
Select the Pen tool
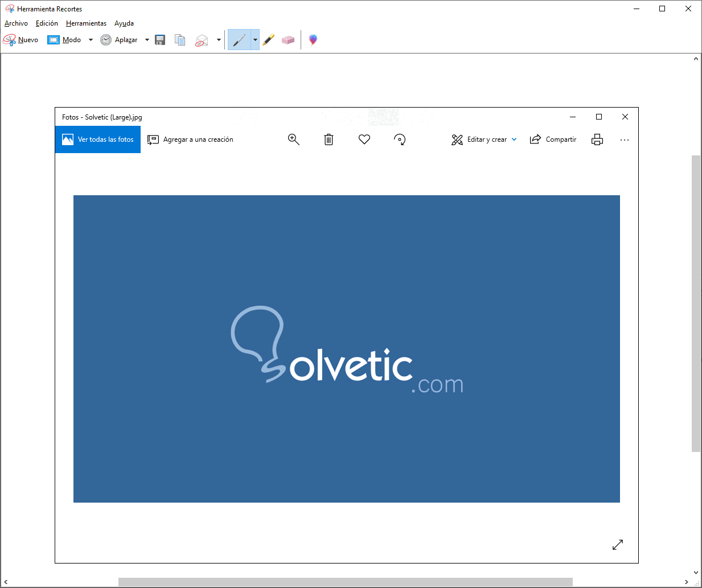[239, 40]
